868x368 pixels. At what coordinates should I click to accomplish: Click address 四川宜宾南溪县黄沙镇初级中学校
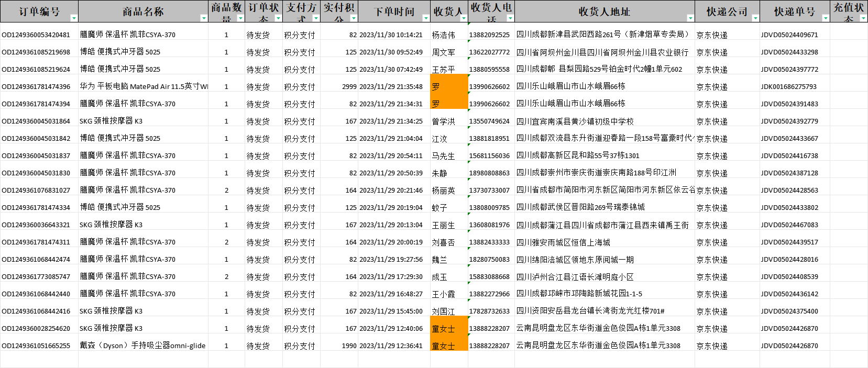(x=575, y=121)
